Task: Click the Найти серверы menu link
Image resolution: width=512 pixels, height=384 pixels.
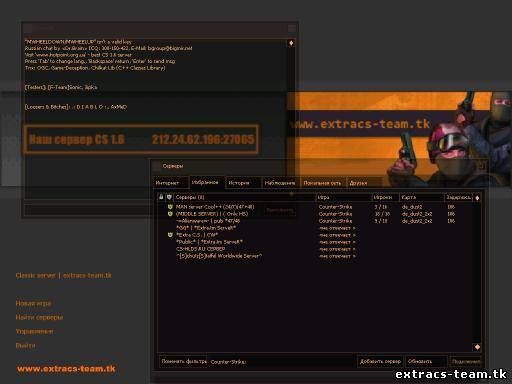Action: click(39, 317)
